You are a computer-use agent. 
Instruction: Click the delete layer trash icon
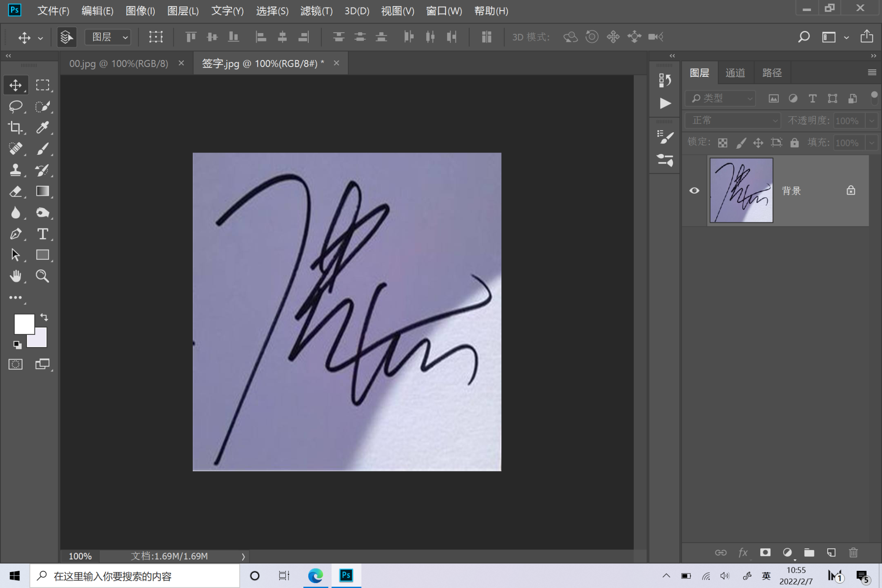(x=853, y=552)
